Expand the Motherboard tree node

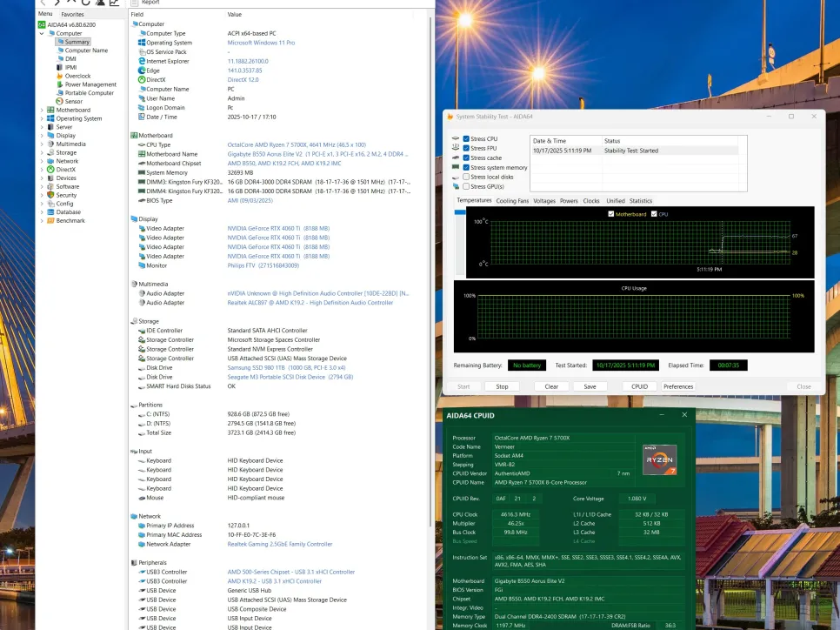point(42,111)
